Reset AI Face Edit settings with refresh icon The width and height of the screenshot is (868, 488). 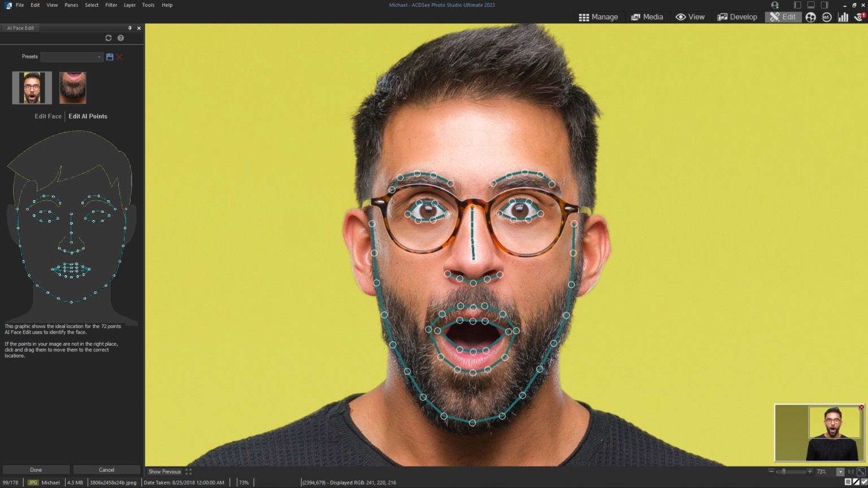108,38
